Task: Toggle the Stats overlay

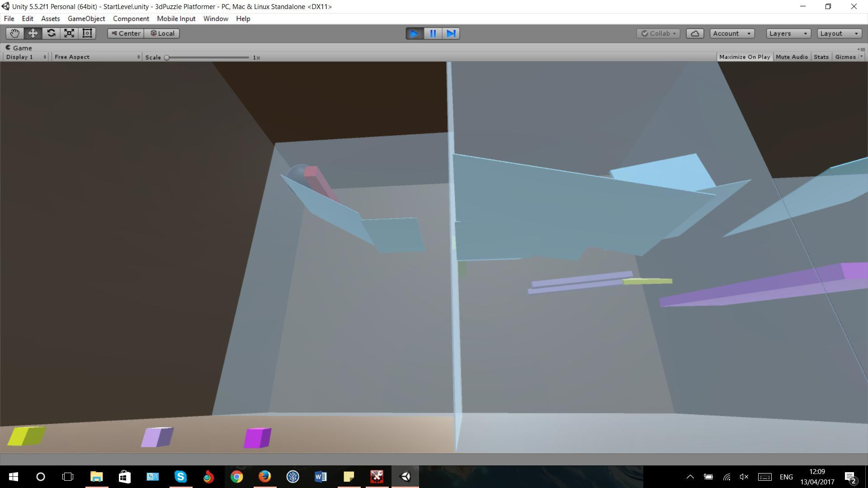Action: (821, 57)
